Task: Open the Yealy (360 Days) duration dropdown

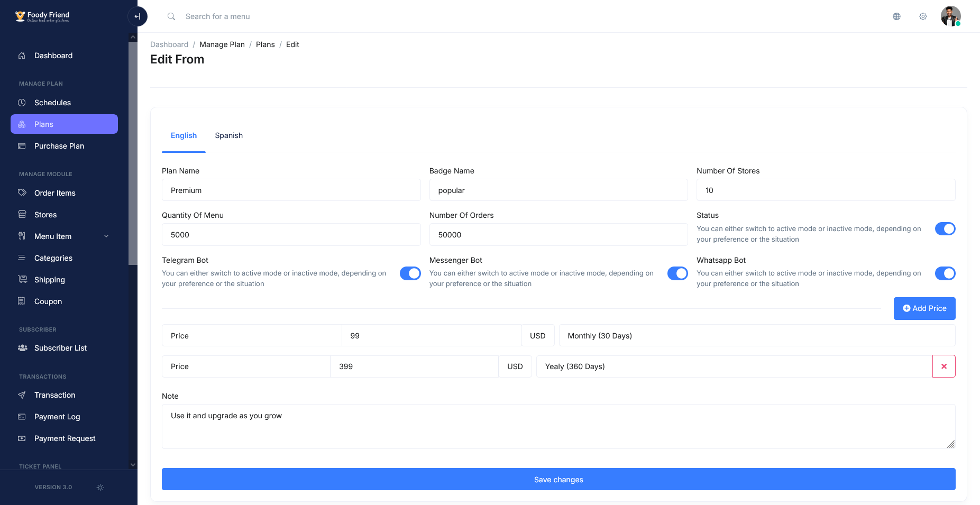Action: pos(734,366)
